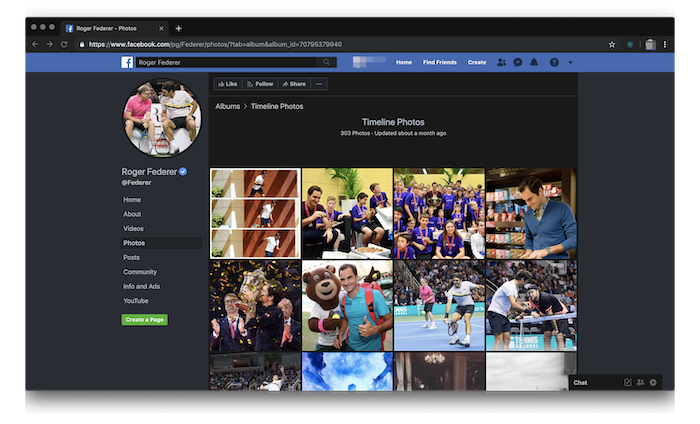
Task: Open Find Friends in top bar
Action: (x=440, y=62)
